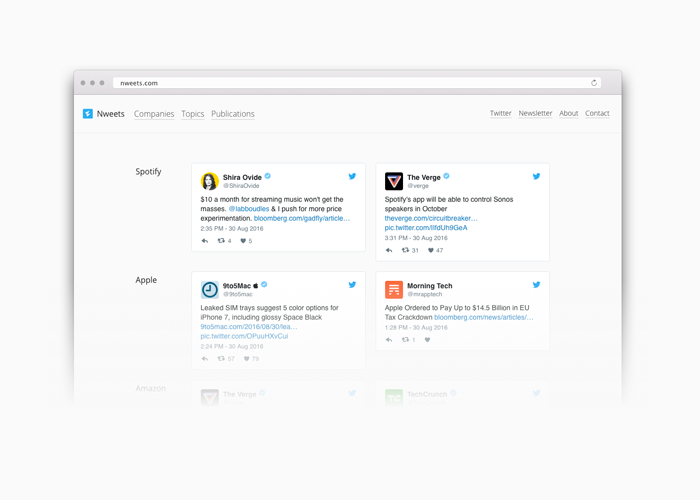Click the 3:31 PM - 30 Aug 2016 timestamp
The width and height of the screenshot is (700, 500).
pos(416,238)
